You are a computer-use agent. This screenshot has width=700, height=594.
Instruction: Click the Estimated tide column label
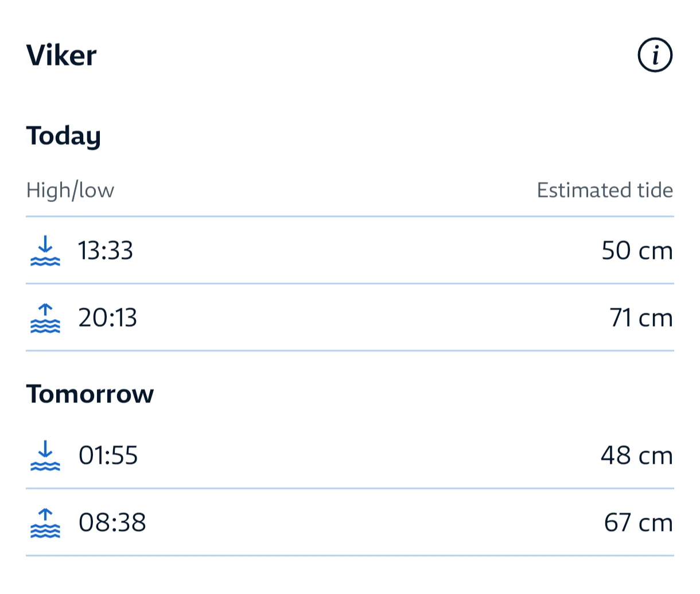click(x=605, y=190)
